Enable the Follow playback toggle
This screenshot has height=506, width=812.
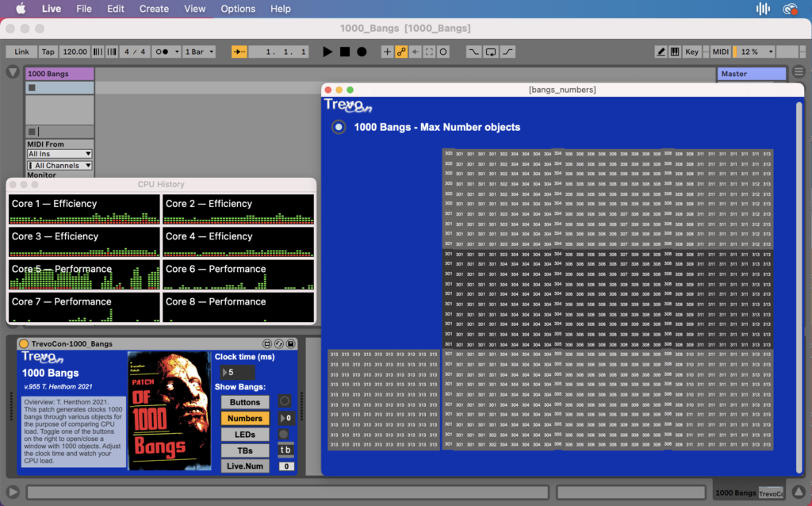[239, 52]
